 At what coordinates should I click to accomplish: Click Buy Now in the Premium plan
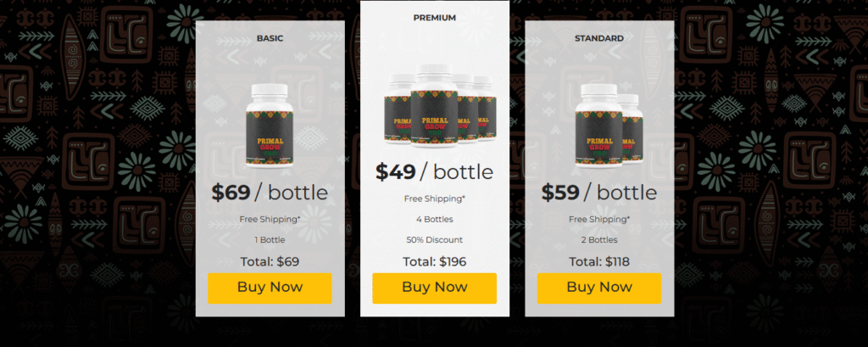pyautogui.click(x=435, y=288)
